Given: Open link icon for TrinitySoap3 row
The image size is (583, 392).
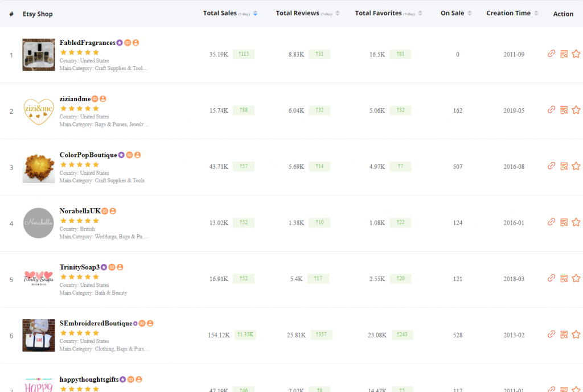Looking at the screenshot, I should [551, 278].
